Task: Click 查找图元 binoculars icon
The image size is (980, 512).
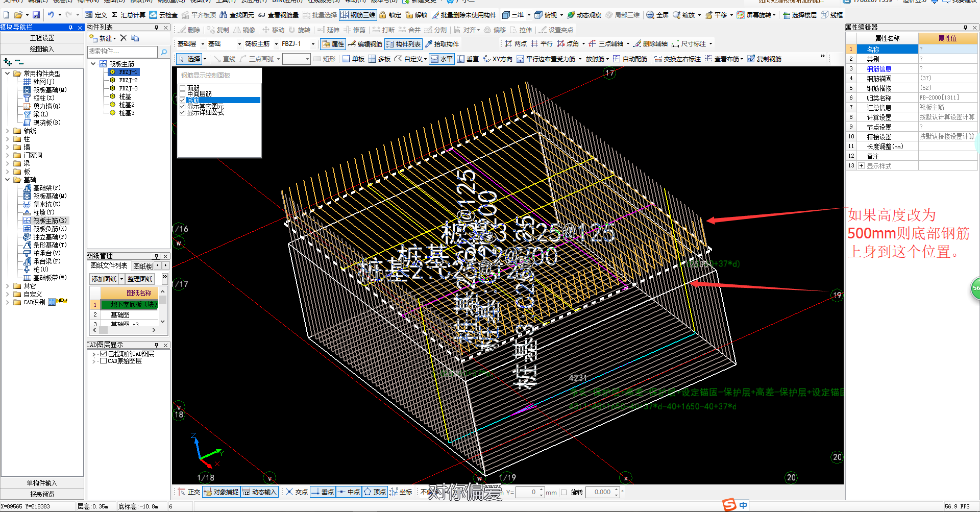Action: (x=224, y=15)
